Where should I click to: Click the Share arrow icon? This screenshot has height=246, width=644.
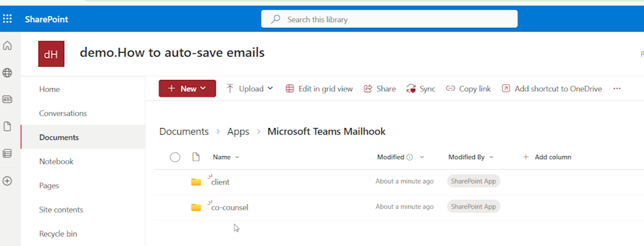point(368,88)
